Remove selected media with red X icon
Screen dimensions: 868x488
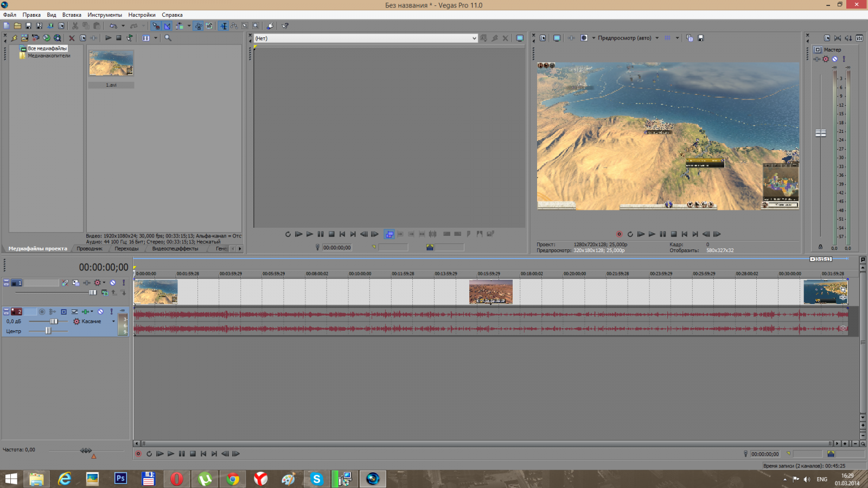[x=72, y=38]
